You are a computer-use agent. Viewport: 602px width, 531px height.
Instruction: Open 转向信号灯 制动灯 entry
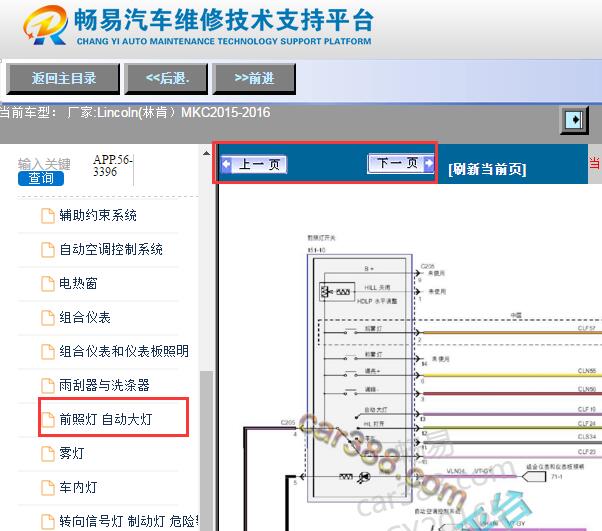[129, 521]
